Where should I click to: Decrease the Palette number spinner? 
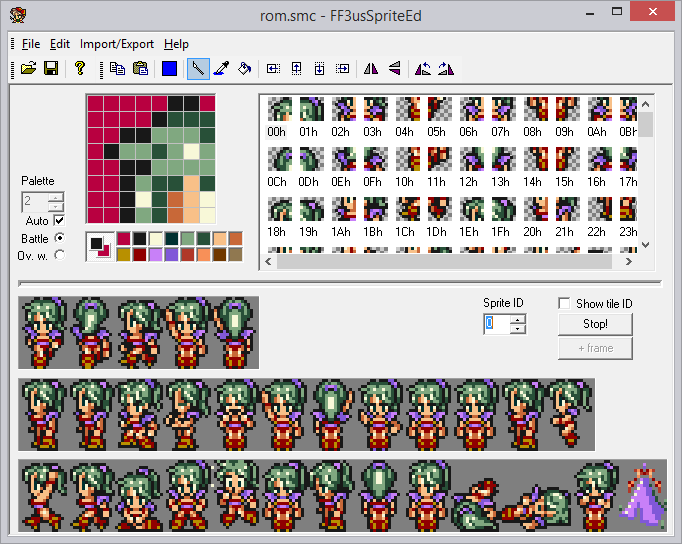point(56,207)
